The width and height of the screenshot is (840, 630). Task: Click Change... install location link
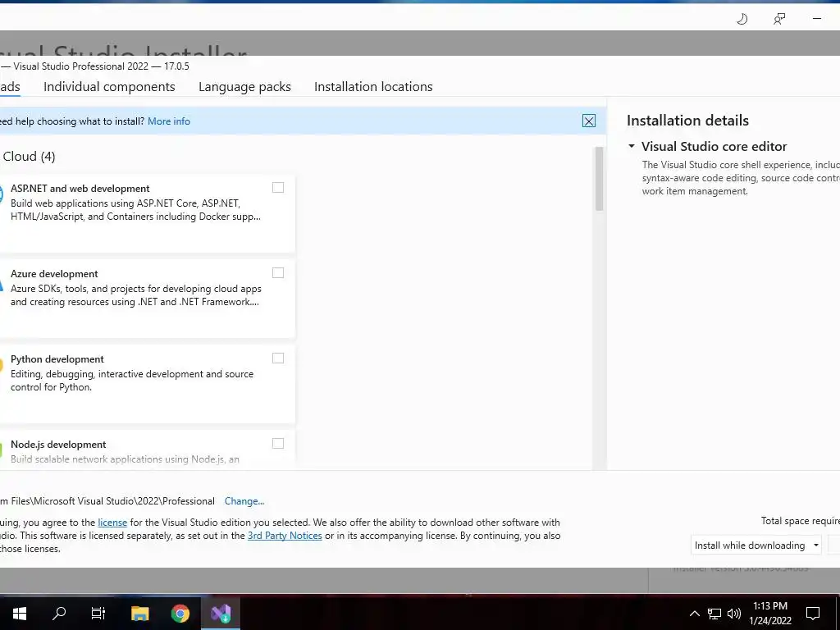(244, 501)
